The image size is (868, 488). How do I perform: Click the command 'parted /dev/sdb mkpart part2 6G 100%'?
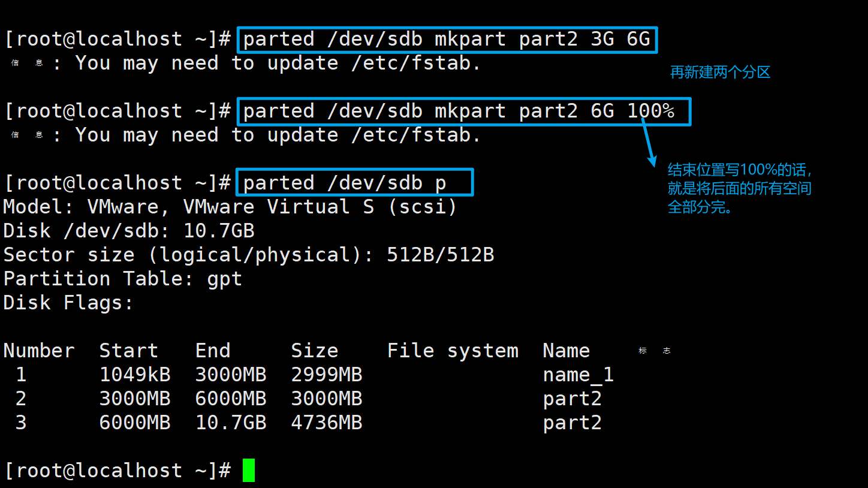coord(459,112)
